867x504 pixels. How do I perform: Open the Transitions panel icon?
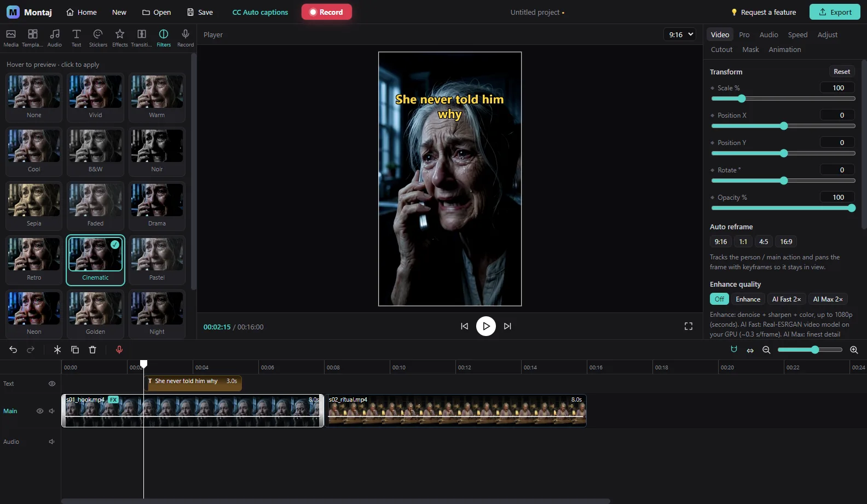point(141,38)
